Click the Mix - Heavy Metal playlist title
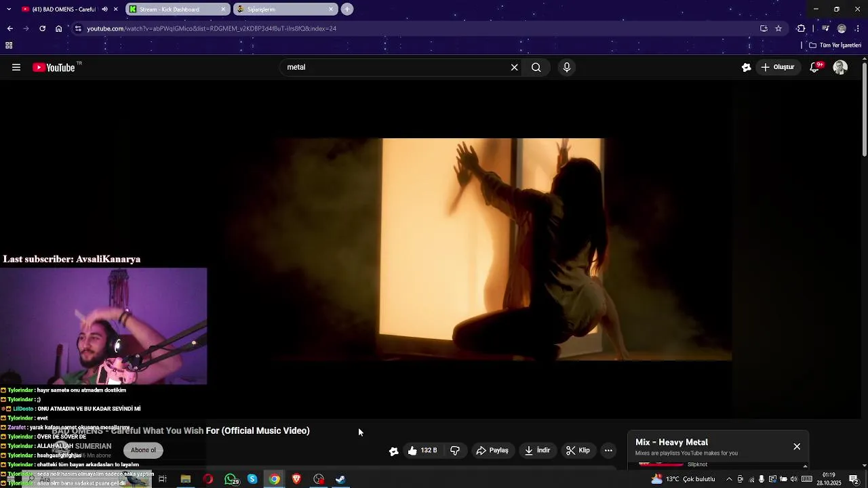This screenshot has width=868, height=488. 671,442
